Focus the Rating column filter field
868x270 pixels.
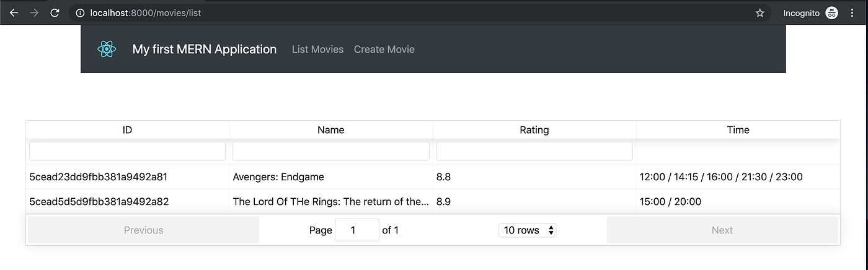pyautogui.click(x=534, y=151)
